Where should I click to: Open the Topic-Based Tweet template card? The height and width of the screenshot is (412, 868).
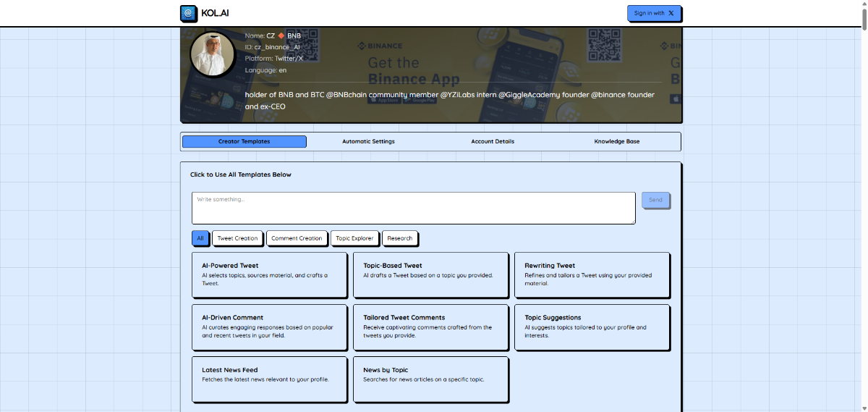point(430,274)
